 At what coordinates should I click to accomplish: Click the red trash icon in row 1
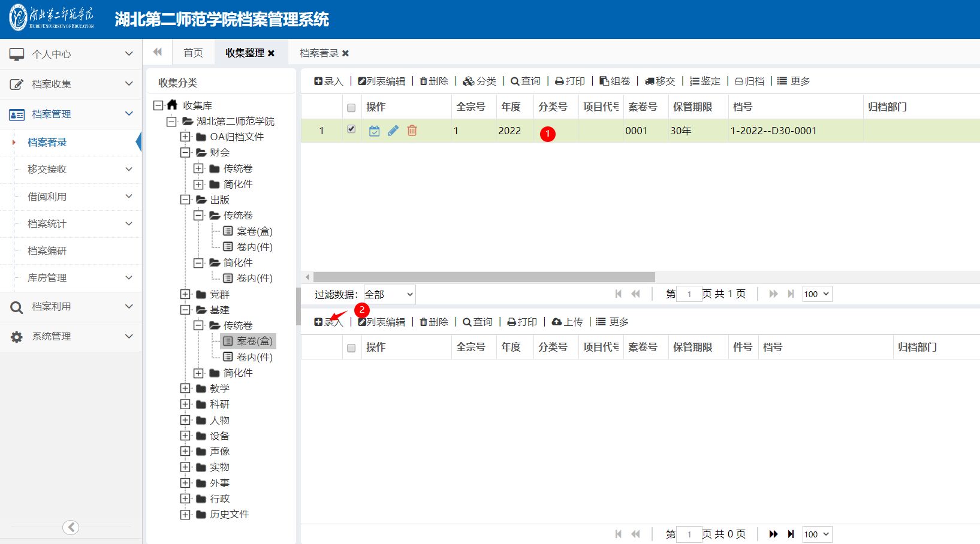point(412,131)
